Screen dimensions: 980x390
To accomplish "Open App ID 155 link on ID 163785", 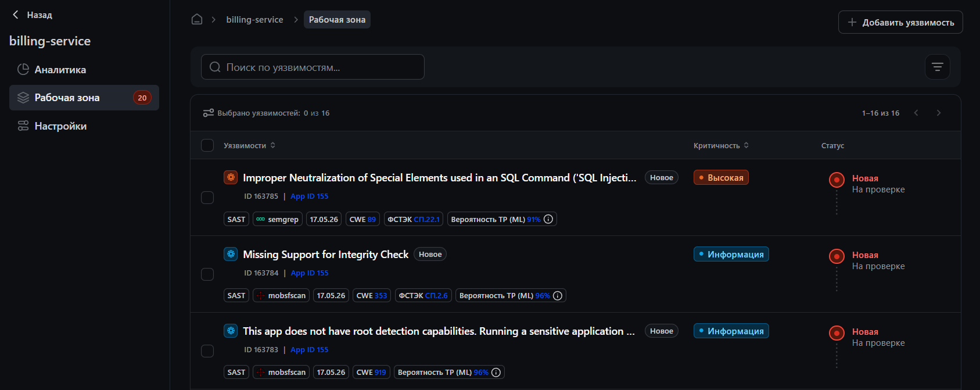I will point(309,196).
